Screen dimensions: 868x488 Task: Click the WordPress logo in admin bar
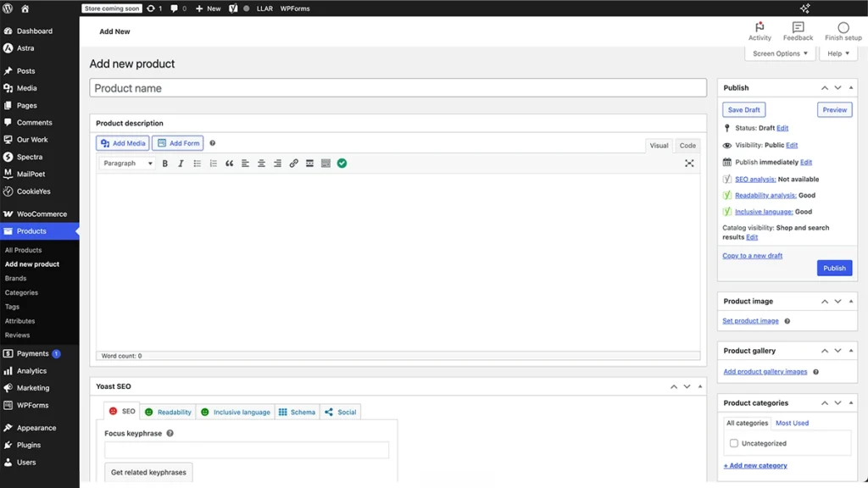tap(8, 8)
